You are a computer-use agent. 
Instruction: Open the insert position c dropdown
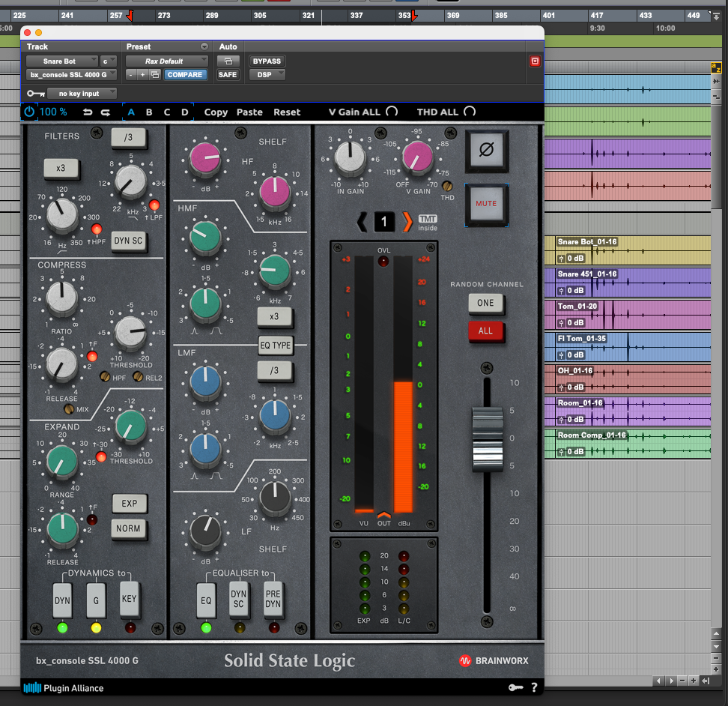click(x=108, y=61)
